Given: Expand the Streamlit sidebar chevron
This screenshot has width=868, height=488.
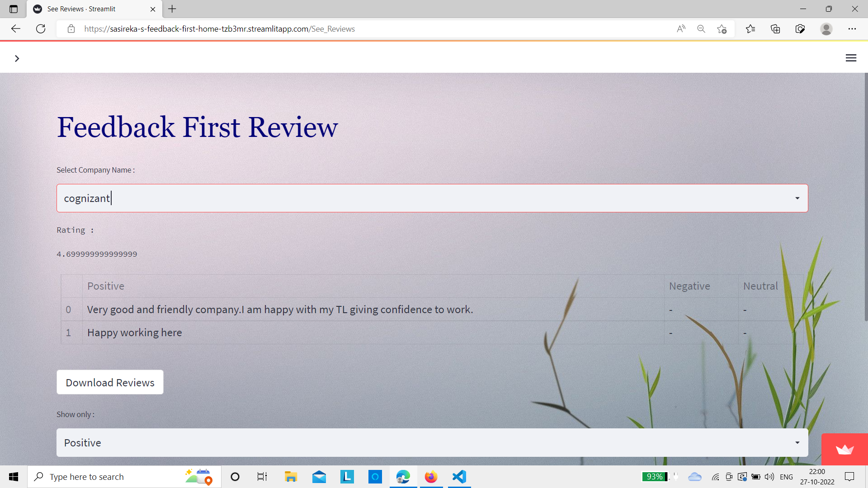Looking at the screenshot, I should (x=17, y=58).
